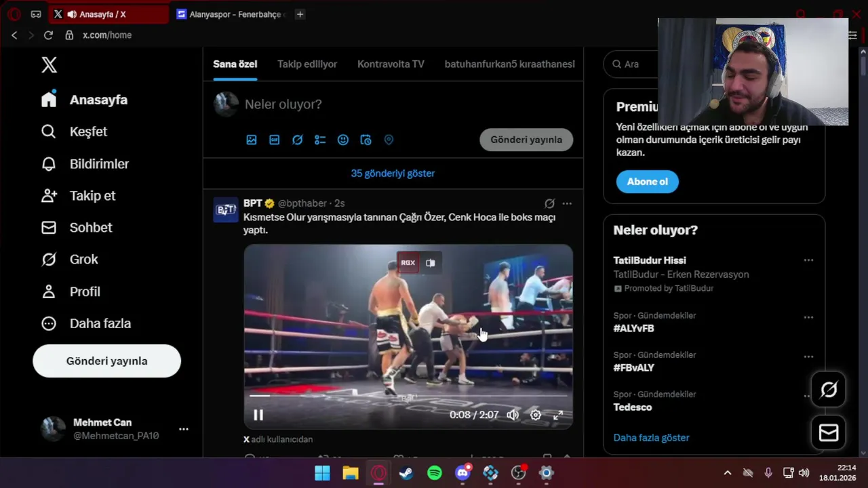Switch to batuhanfurkan5 kıraathanesi tab
Screen dimensions: 868x488
[509, 64]
